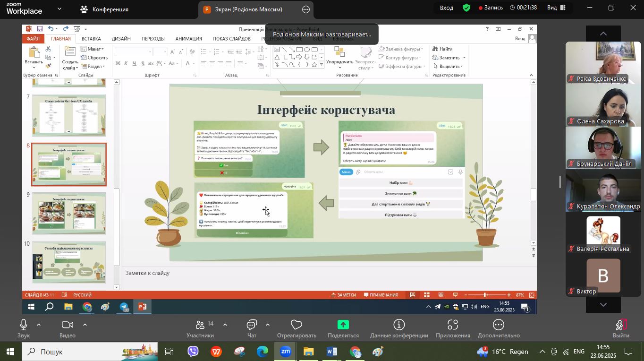
Task: Start slideshow from status bar icon
Action: click(x=455, y=295)
